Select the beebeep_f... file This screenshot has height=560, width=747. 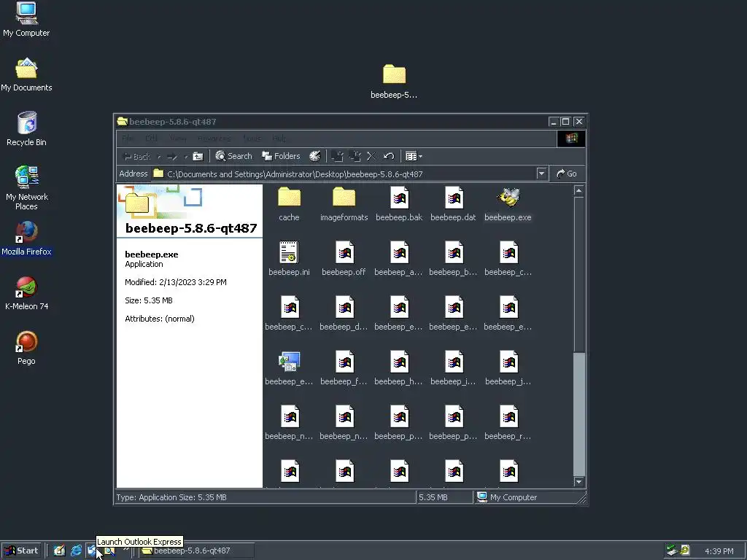[344, 368]
